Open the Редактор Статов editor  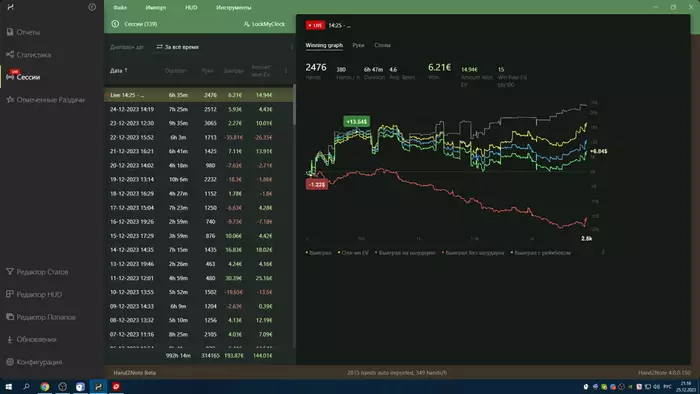37,272
